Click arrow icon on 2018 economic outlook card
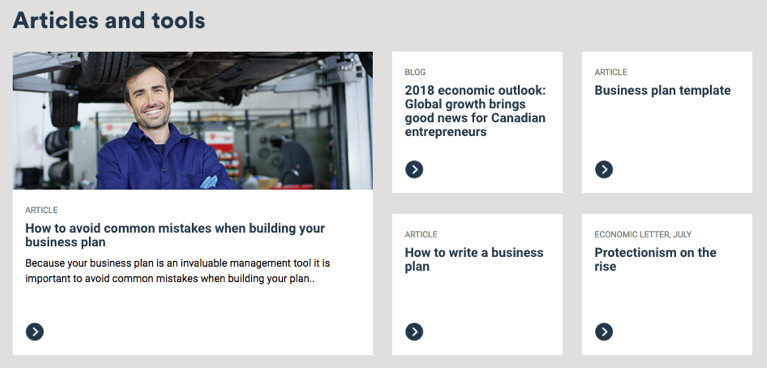The width and height of the screenshot is (767, 368). click(414, 169)
